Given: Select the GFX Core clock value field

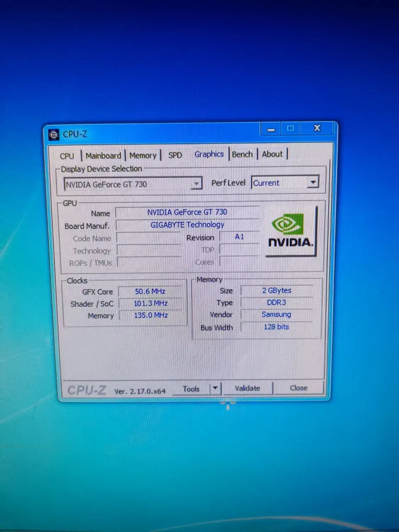Looking at the screenshot, I should click(x=150, y=291).
